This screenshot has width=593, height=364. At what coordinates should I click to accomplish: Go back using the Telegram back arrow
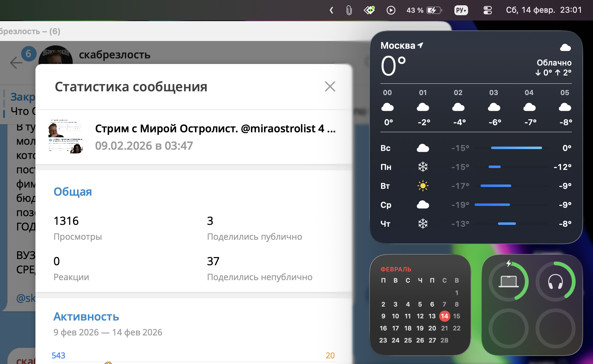(16, 62)
